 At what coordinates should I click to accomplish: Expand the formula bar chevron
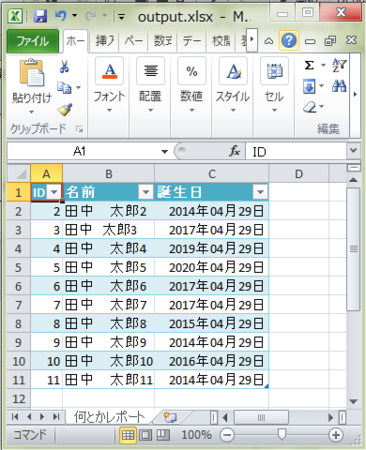[x=353, y=151]
